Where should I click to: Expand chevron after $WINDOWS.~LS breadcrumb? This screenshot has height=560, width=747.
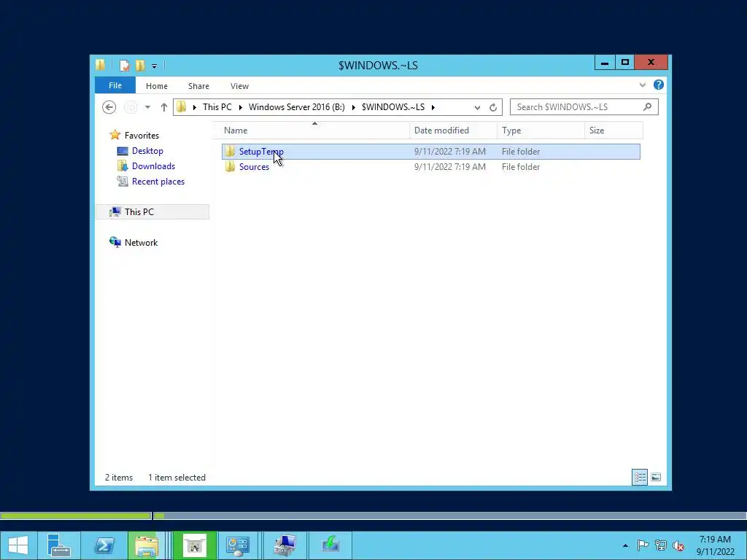tap(433, 107)
